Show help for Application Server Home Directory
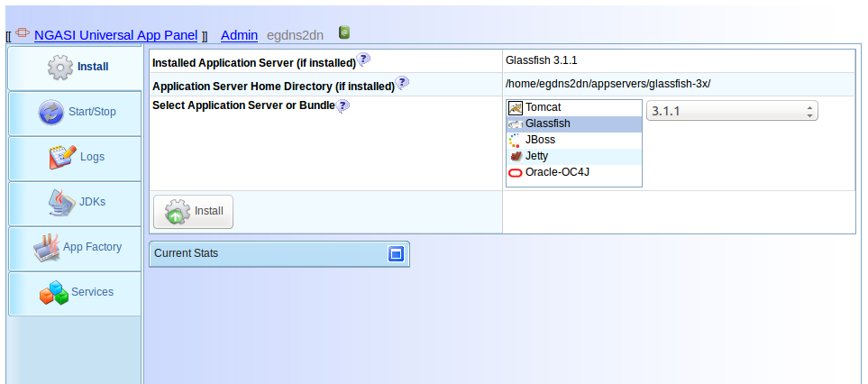The image size is (868, 384). pyautogui.click(x=402, y=83)
